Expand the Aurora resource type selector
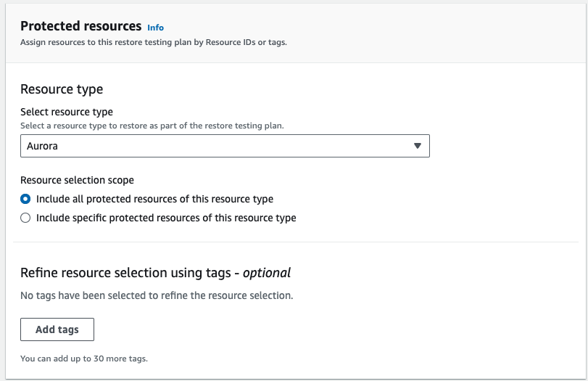The image size is (588, 381). tap(225, 146)
